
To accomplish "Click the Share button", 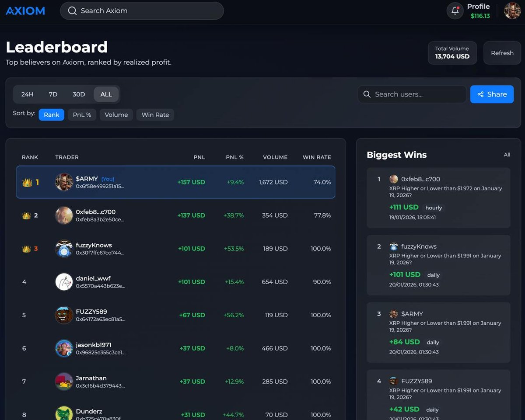I will [492, 94].
